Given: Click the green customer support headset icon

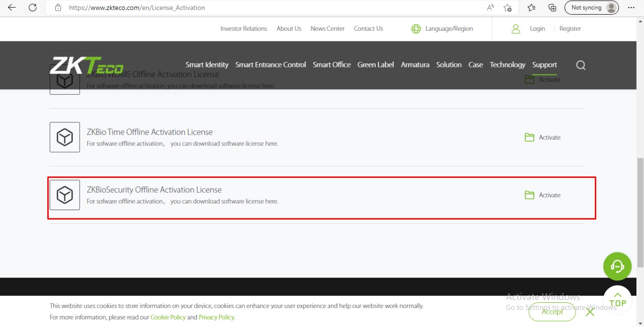Looking at the screenshot, I should pyautogui.click(x=617, y=266).
